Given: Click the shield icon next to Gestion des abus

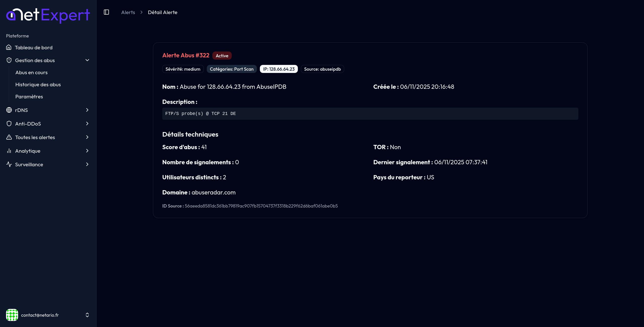Looking at the screenshot, I should tap(9, 60).
